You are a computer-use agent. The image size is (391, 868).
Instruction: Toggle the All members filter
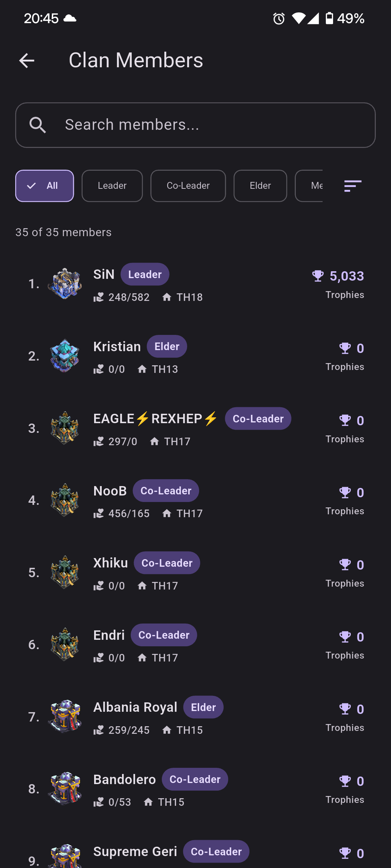(x=44, y=186)
